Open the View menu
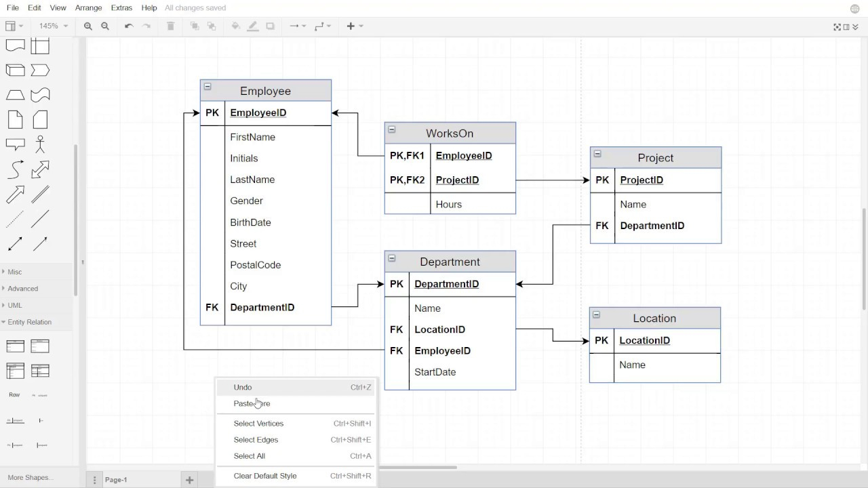This screenshot has width=868, height=488. click(58, 8)
